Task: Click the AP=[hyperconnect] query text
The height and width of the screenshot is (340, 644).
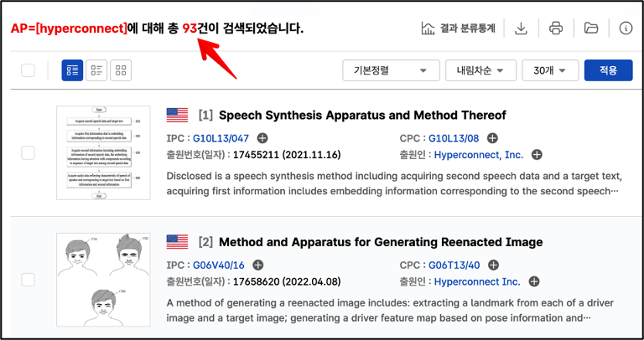Action: [x=70, y=28]
